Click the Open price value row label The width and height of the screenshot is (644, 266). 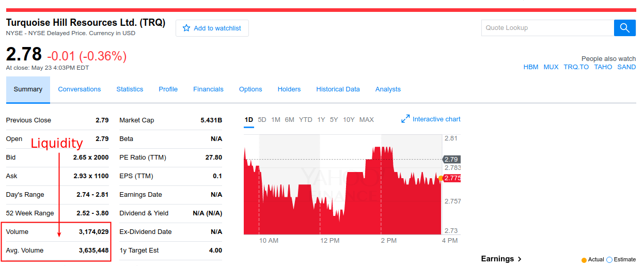pyautogui.click(x=14, y=139)
